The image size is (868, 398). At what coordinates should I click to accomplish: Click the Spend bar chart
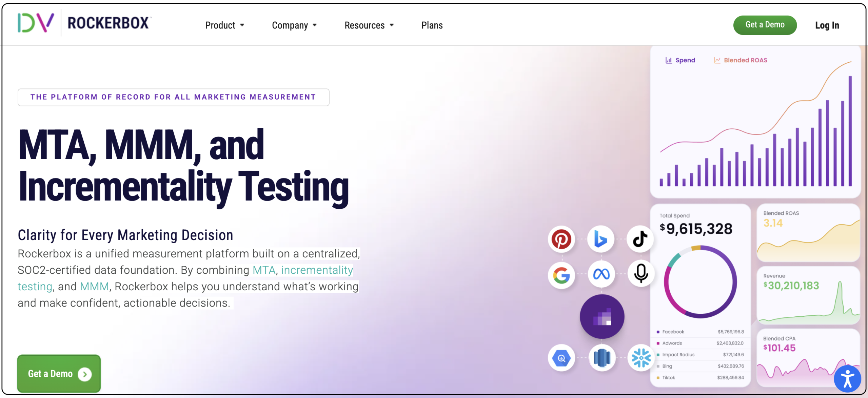pyautogui.click(x=756, y=130)
